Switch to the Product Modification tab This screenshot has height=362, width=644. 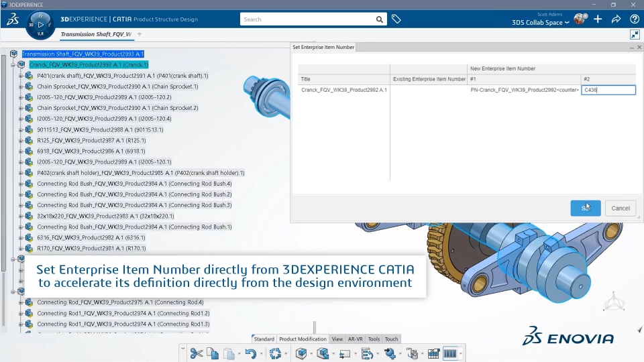click(x=303, y=339)
